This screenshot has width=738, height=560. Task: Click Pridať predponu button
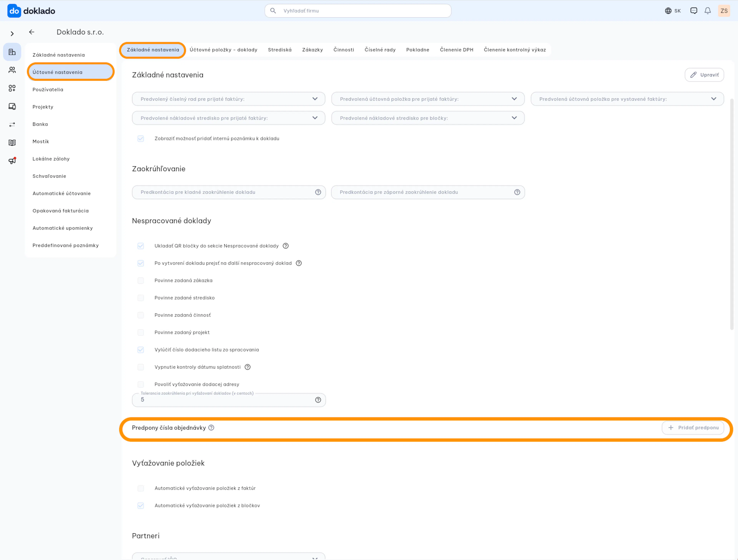(693, 428)
